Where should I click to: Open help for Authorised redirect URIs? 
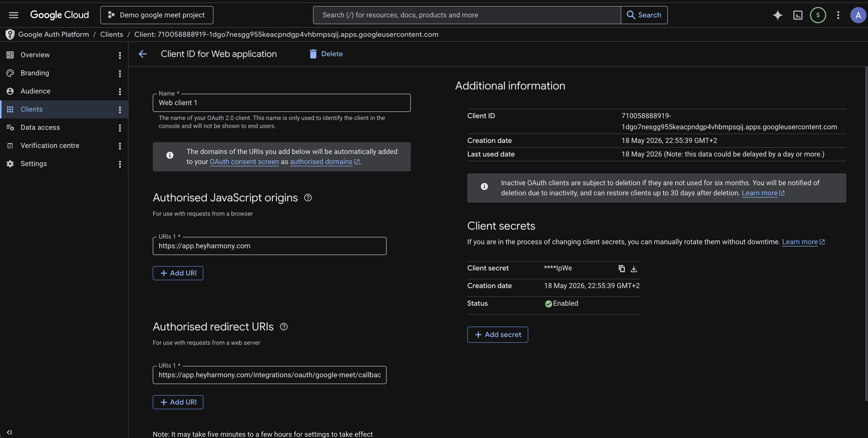point(284,327)
